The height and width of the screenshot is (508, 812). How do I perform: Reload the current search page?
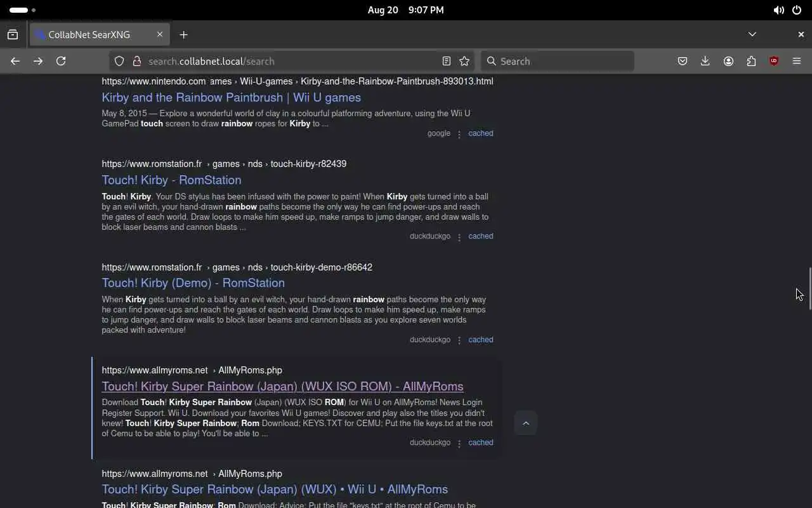click(61, 61)
